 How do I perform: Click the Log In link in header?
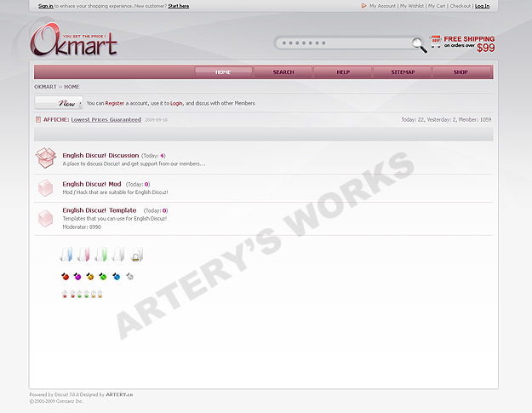(x=482, y=6)
